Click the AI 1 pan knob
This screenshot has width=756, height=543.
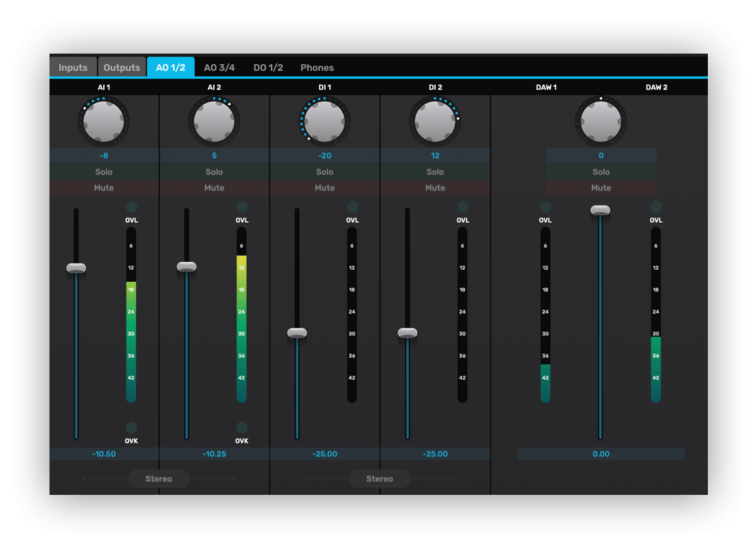pyautogui.click(x=104, y=122)
